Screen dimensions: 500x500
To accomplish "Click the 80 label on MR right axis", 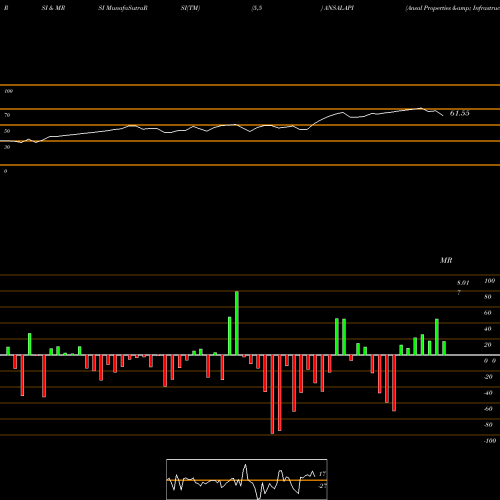I will click(488, 297).
